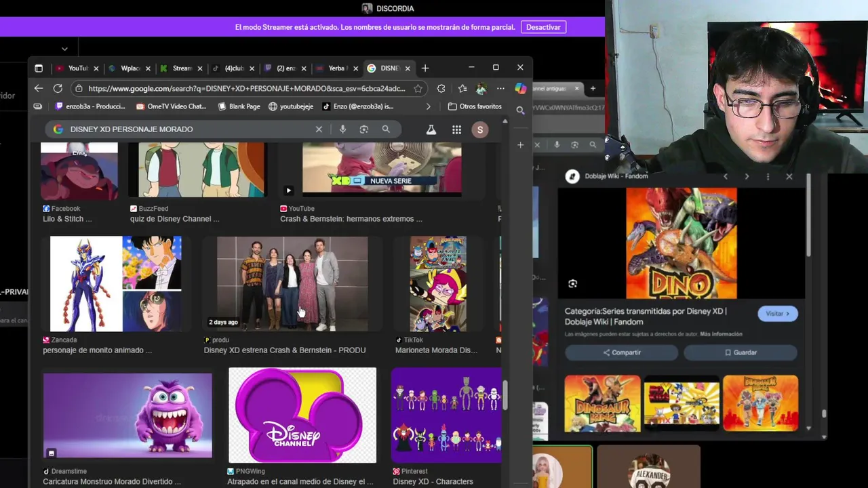
Task: Click the sidebar search magnifier icon
Action: (520, 110)
